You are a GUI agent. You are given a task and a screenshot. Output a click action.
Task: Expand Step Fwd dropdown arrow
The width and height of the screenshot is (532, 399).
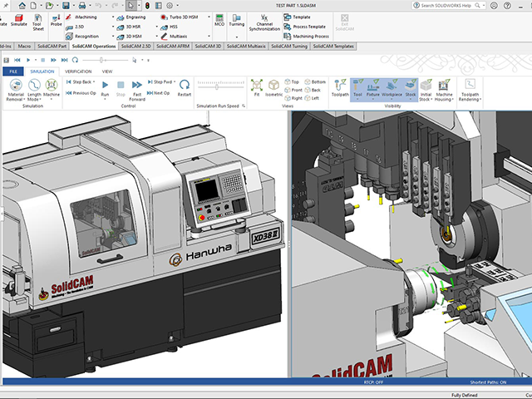[x=175, y=82]
